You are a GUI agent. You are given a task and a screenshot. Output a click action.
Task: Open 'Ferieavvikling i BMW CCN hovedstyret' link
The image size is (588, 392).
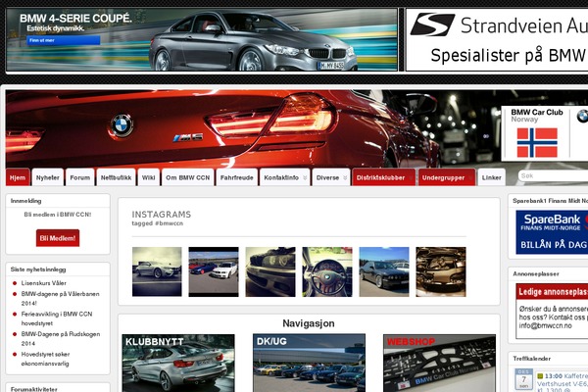pyautogui.click(x=57, y=318)
